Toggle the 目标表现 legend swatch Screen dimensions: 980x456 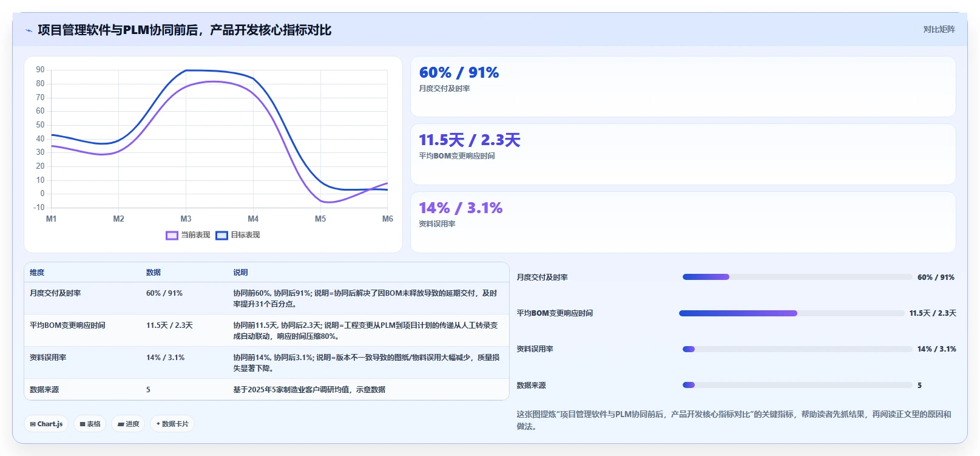[x=221, y=236]
